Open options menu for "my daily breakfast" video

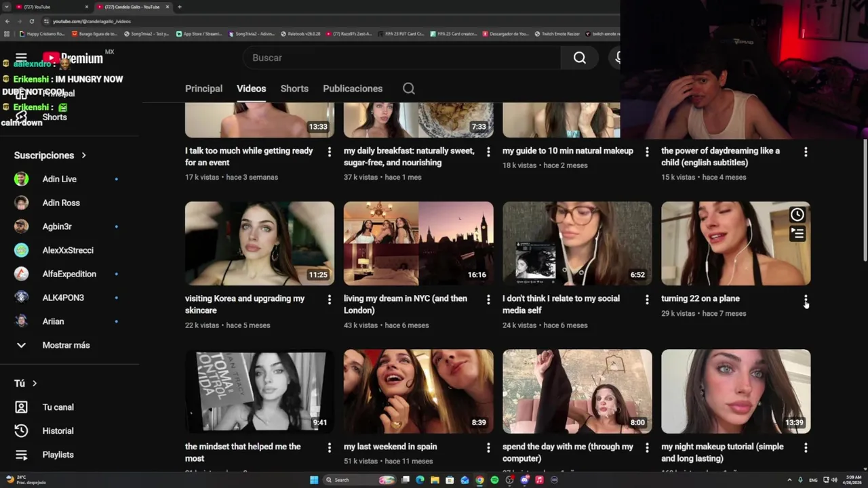[488, 152]
